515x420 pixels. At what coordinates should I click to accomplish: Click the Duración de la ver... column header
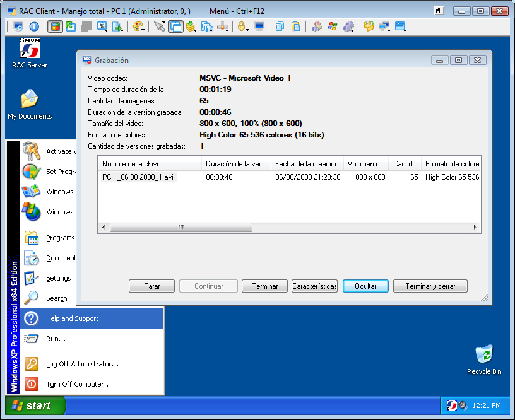click(236, 163)
